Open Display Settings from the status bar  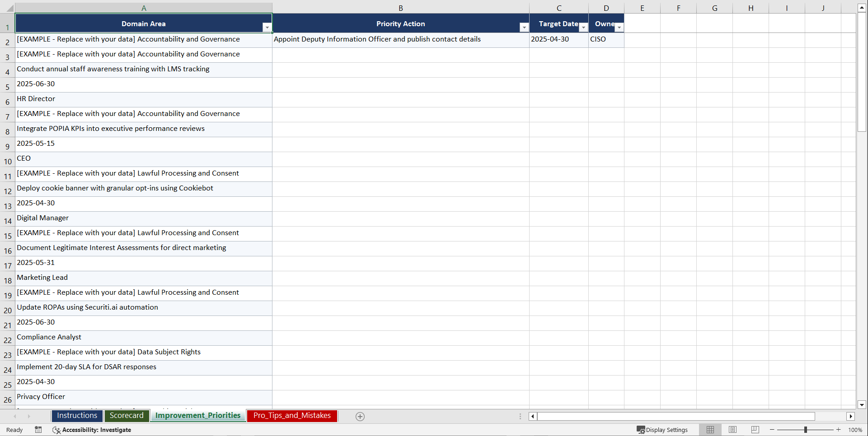(x=663, y=430)
